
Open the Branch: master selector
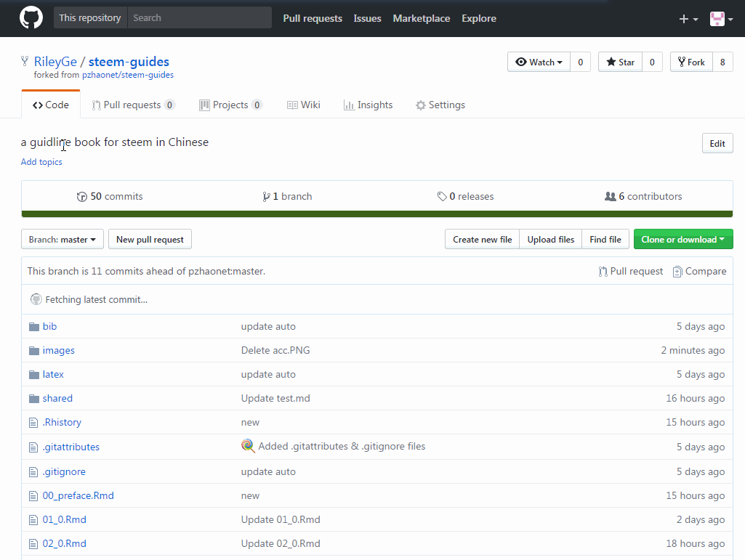63,240
